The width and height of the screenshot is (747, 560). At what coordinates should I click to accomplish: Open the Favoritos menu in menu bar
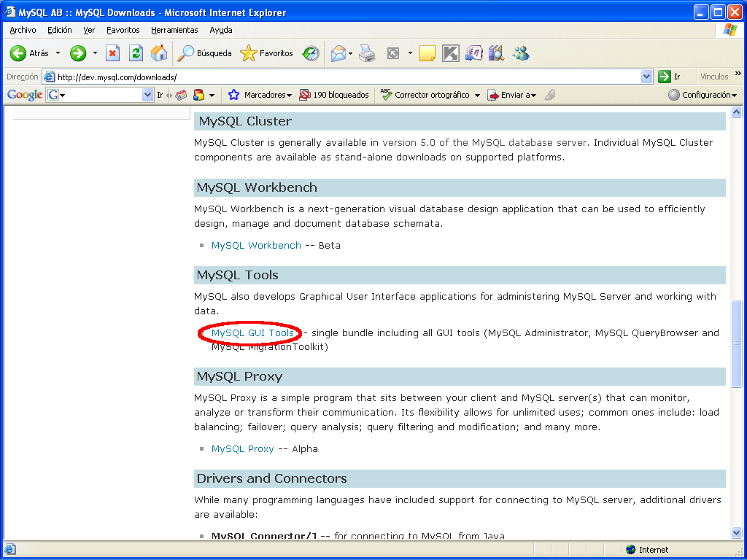[x=123, y=30]
